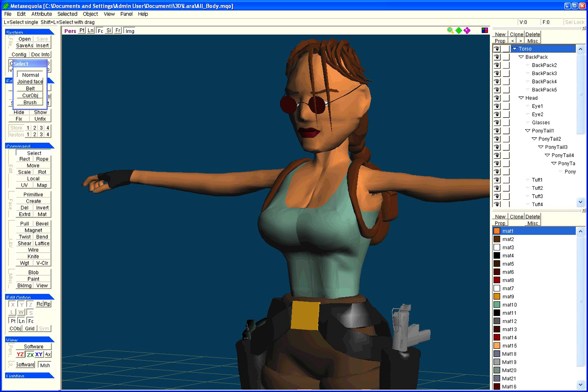Screen dimensions: 588x392
Task: Click the Magnet command button
Action: pos(33,230)
